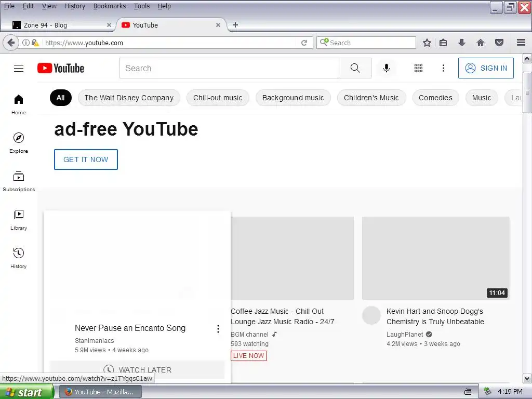Open Firefox hamburger menu
Screen dimensions: 532x399
tap(521, 43)
